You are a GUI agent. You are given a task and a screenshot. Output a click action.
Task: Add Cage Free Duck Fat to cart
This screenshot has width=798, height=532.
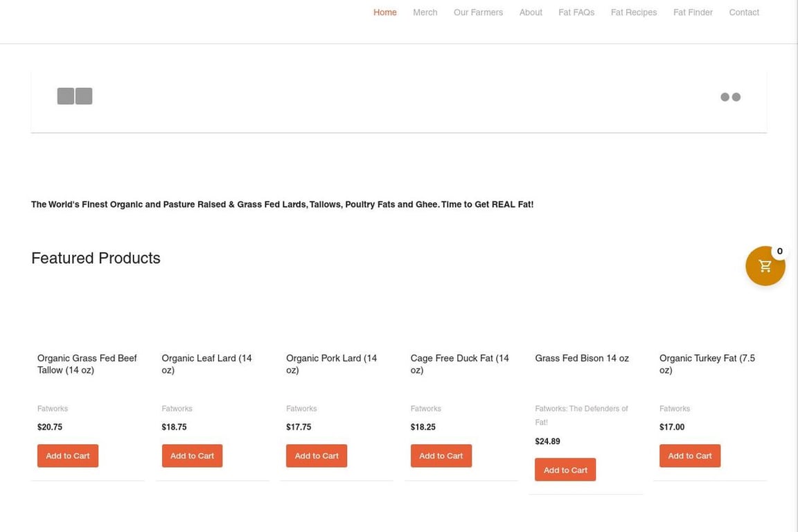441,456
